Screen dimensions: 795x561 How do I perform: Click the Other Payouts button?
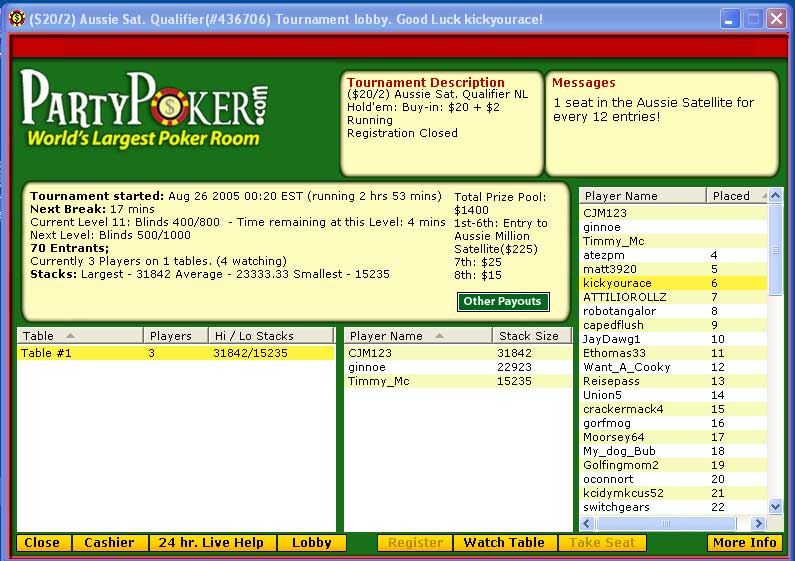click(x=503, y=301)
